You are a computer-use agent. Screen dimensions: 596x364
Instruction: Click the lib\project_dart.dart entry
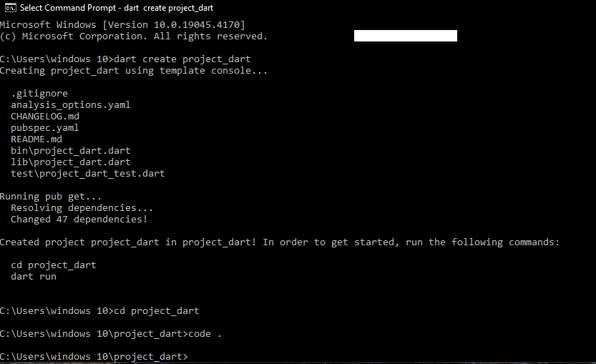coord(70,162)
